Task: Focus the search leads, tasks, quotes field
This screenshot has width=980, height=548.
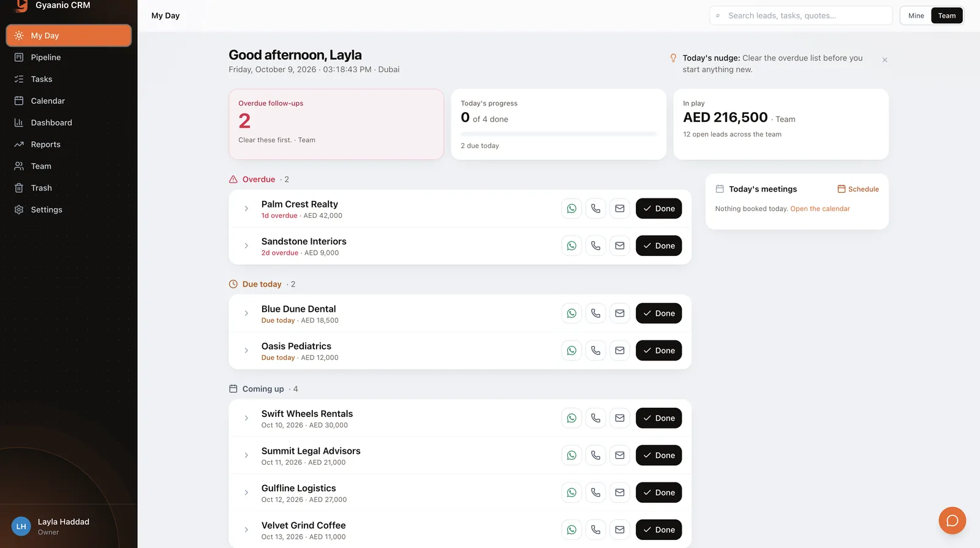Action: click(801, 16)
